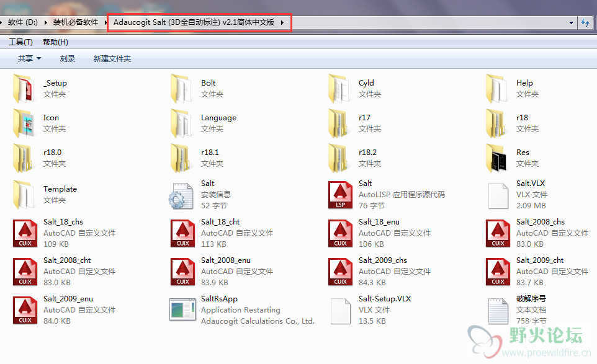Expand the arrow after 软件 (D:)
Screen dimensions: 597x364
pyautogui.click(x=46, y=22)
